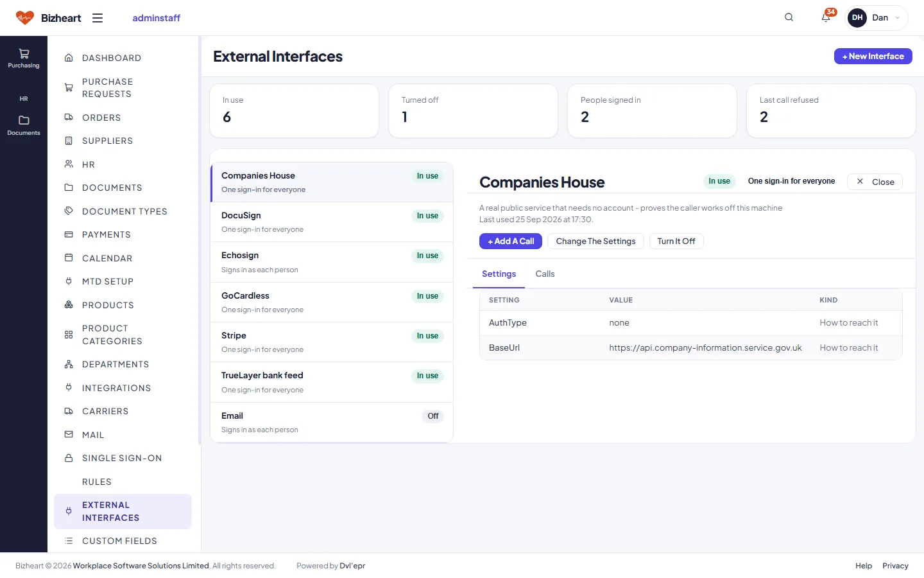The height and width of the screenshot is (578, 924).
Task: Select the Echosign interface row
Action: pyautogui.click(x=332, y=262)
